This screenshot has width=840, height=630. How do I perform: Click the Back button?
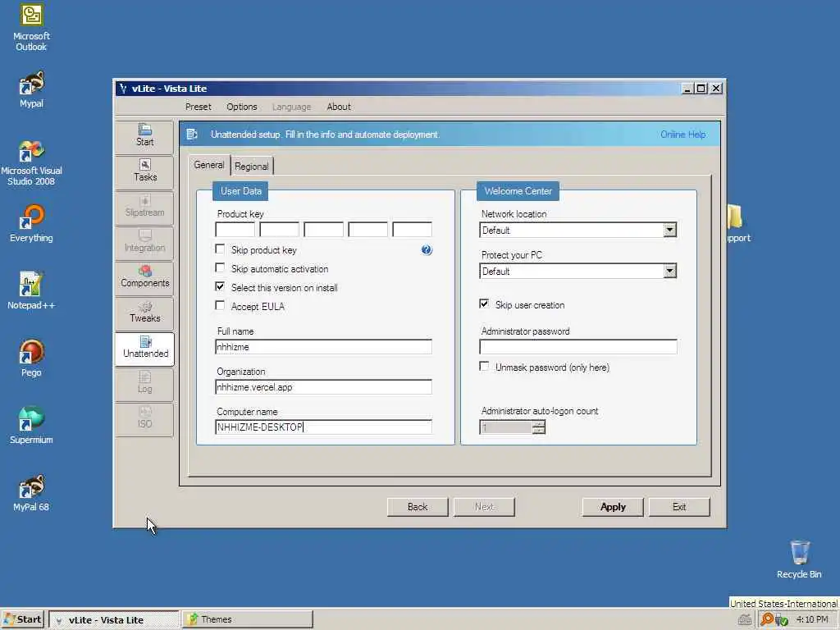click(x=418, y=507)
